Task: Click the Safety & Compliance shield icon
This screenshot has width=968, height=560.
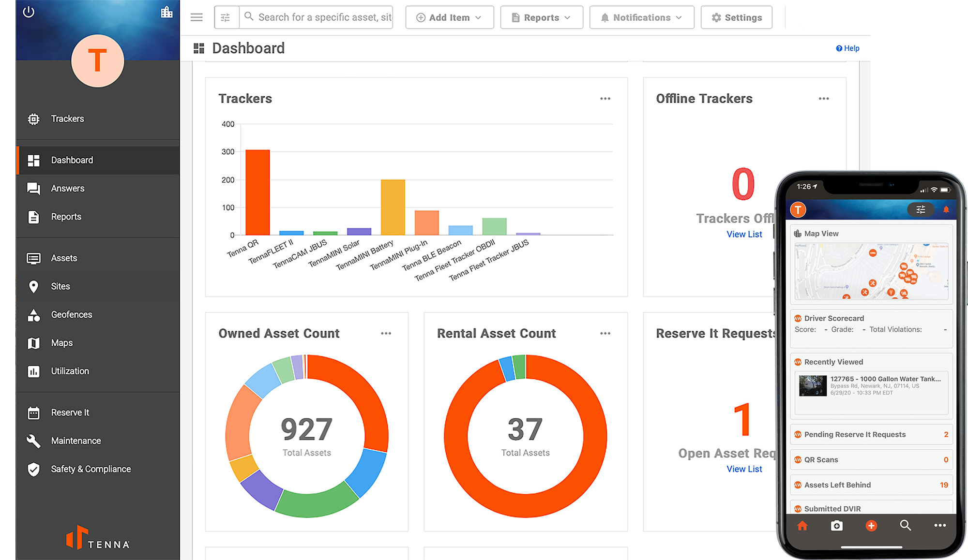Action: click(x=33, y=469)
